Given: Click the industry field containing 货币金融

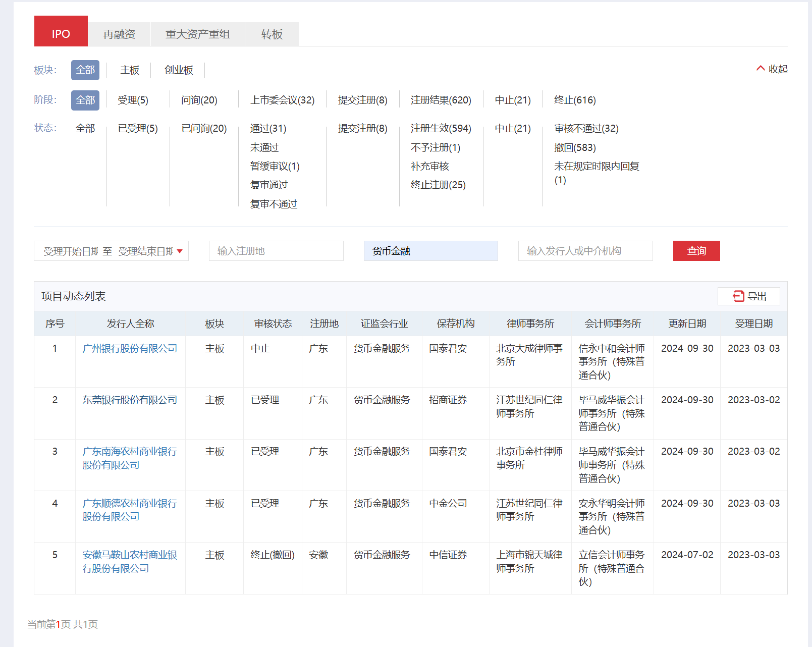Looking at the screenshot, I should 430,251.
